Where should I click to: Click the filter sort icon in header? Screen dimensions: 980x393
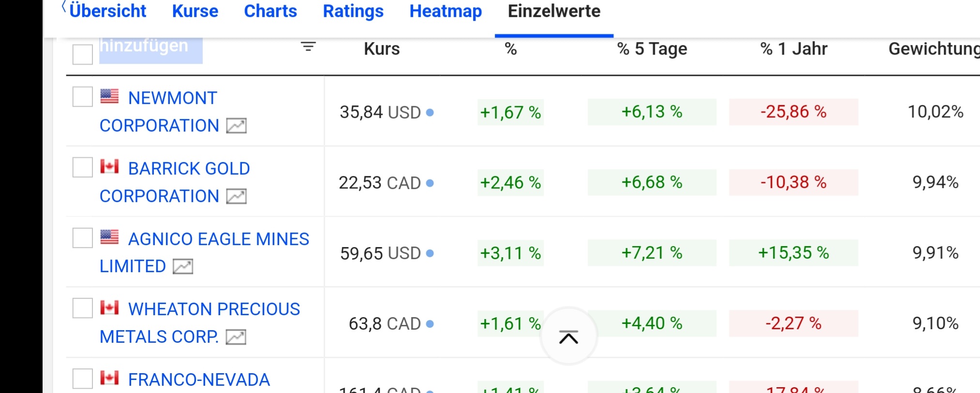pyautogui.click(x=308, y=47)
